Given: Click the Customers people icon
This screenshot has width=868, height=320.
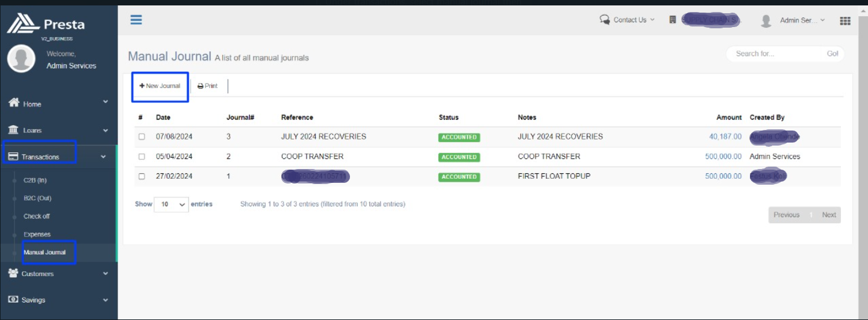Looking at the screenshot, I should 13,273.
